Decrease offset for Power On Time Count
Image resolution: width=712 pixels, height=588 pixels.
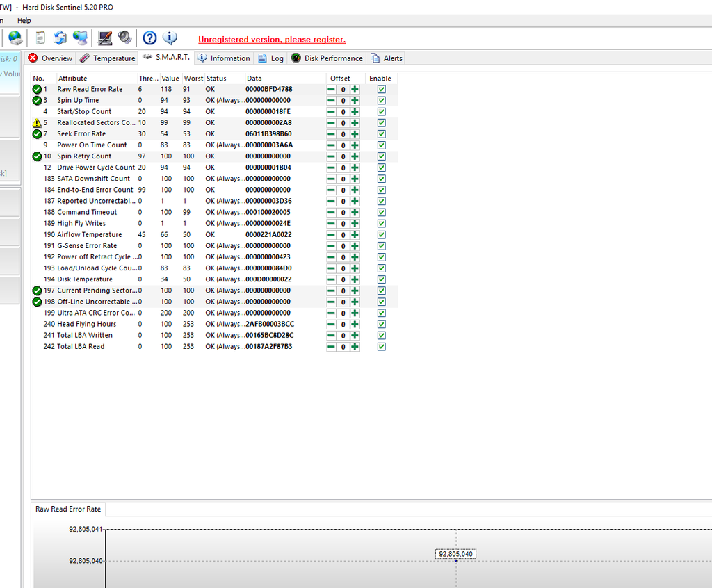coord(332,145)
